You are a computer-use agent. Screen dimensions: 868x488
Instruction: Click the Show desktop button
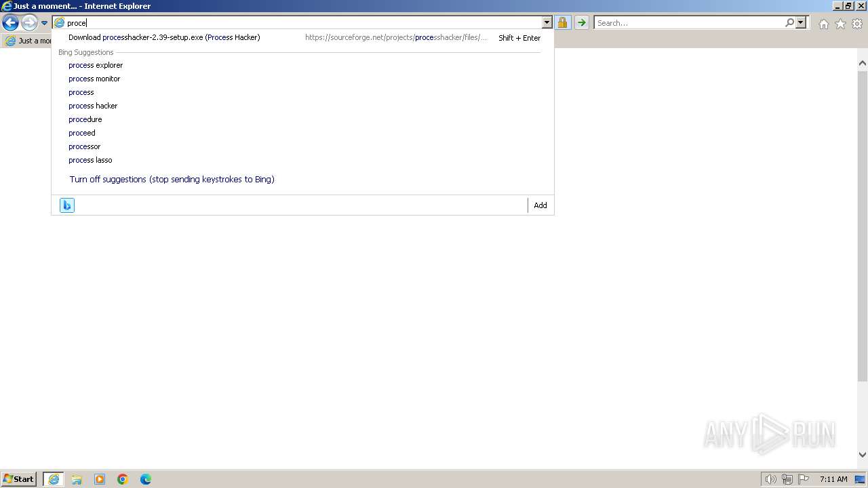[x=861, y=479]
